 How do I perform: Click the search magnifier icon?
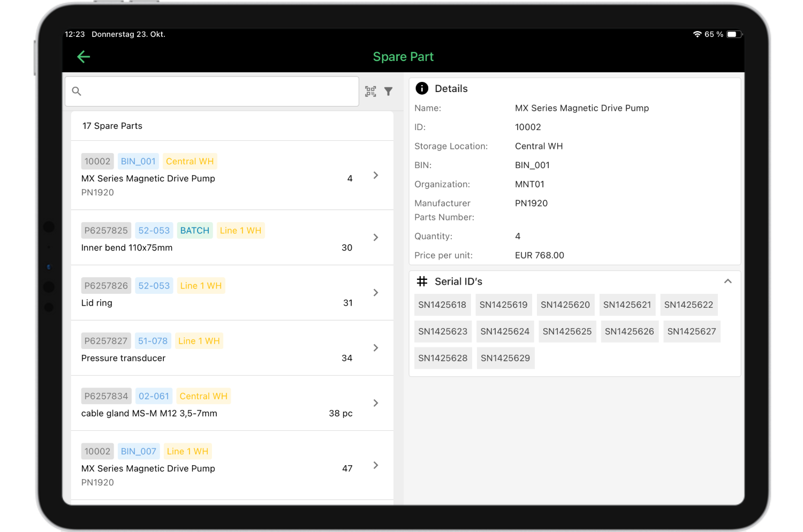[77, 91]
